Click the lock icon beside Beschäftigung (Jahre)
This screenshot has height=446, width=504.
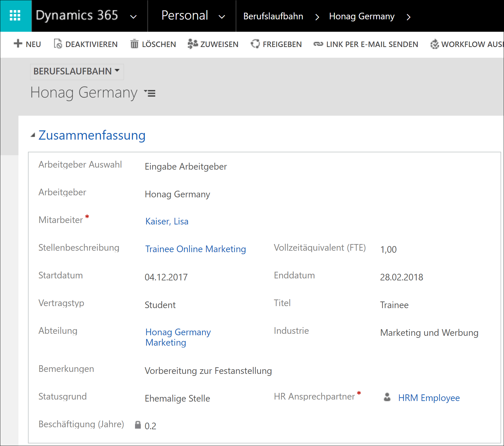[138, 425]
